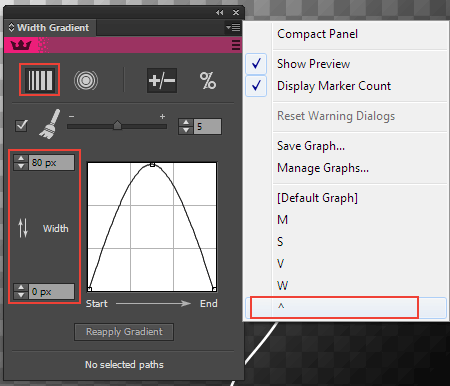Click the Width label text
This screenshot has width=450, height=386.
point(56,228)
